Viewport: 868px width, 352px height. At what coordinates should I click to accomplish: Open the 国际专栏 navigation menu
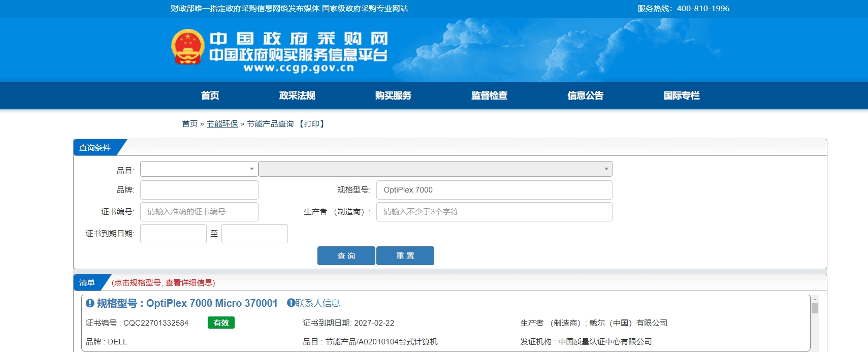[682, 95]
